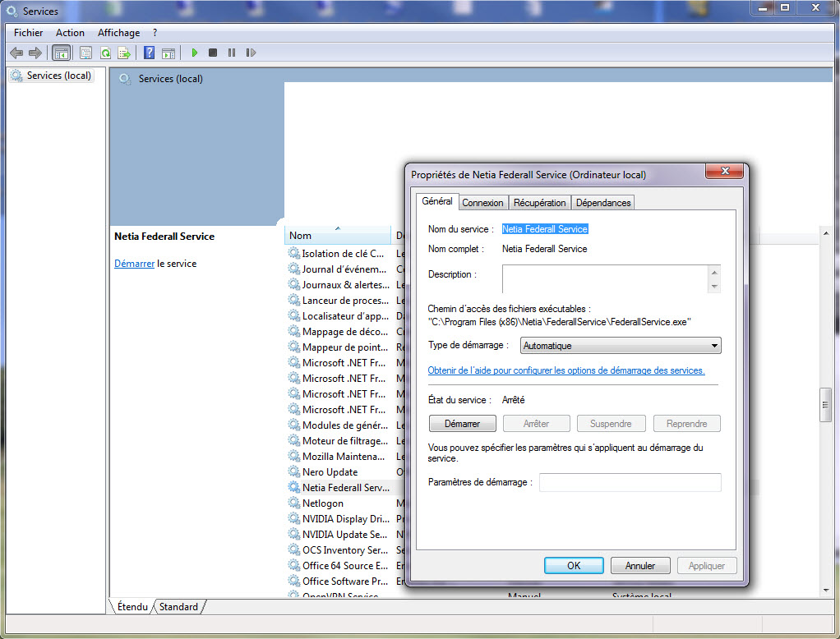Click the Stop Service square icon

(213, 53)
